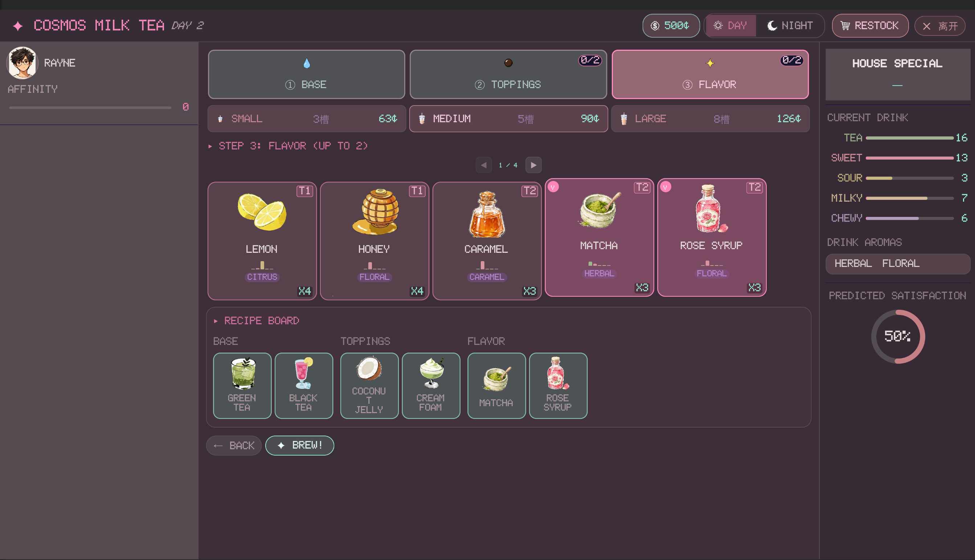Viewport: 975px width, 560px height.
Task: Select the Lemon flavor card
Action: pyautogui.click(x=262, y=241)
